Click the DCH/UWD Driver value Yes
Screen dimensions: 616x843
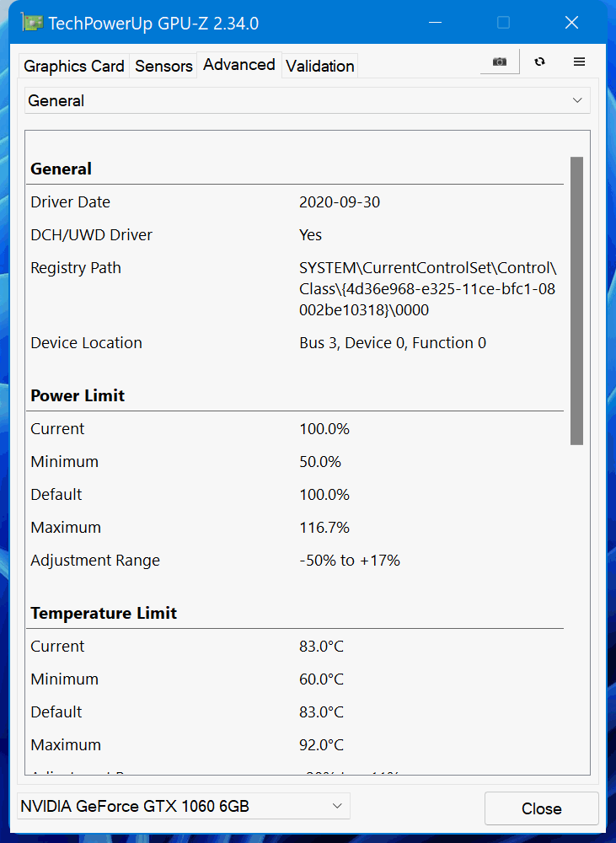tap(311, 235)
